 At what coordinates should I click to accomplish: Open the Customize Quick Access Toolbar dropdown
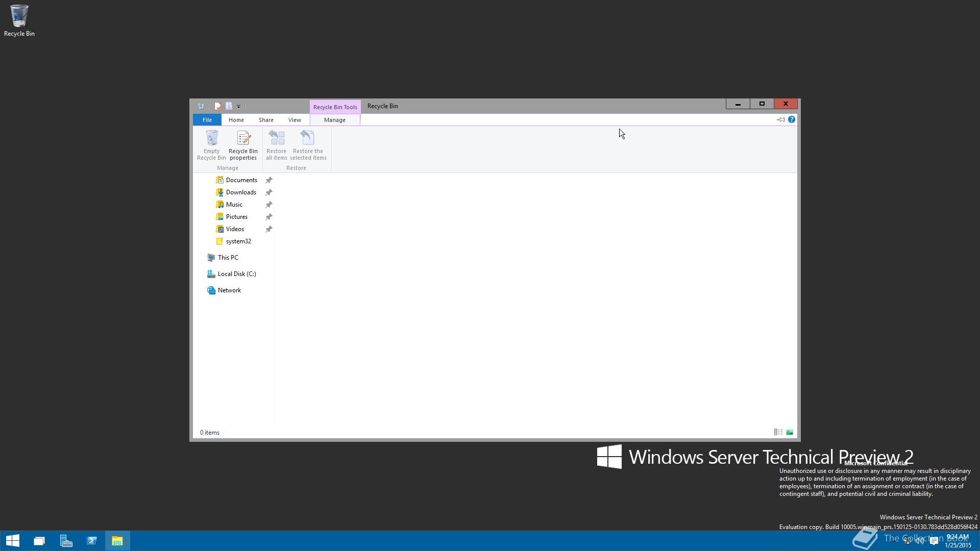[238, 107]
